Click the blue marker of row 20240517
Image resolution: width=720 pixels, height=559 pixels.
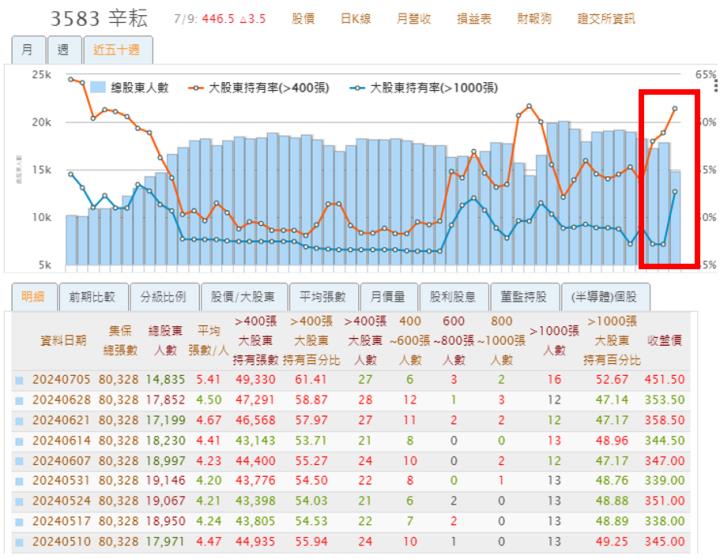tap(19, 522)
